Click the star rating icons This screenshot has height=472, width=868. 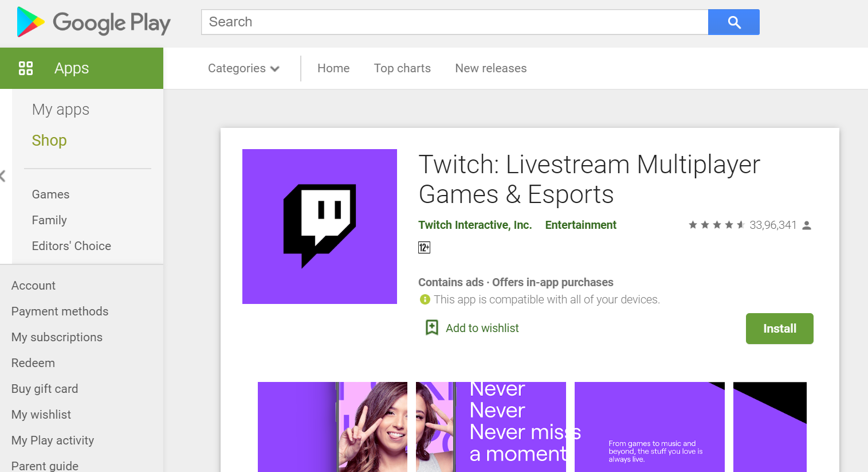click(716, 225)
